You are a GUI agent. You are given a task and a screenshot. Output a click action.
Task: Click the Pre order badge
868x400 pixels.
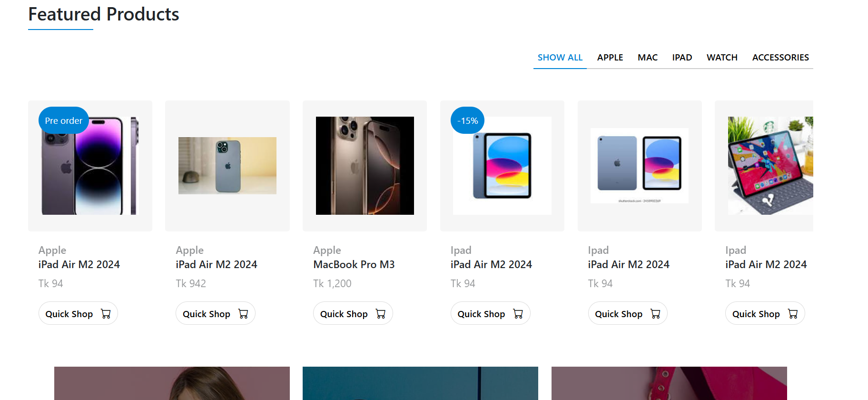[x=64, y=120]
